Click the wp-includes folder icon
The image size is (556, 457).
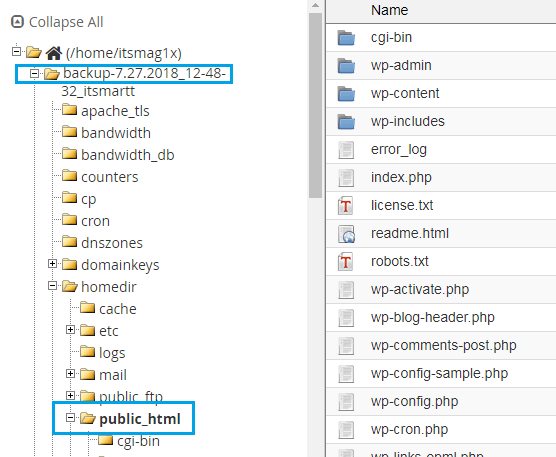tap(346, 122)
